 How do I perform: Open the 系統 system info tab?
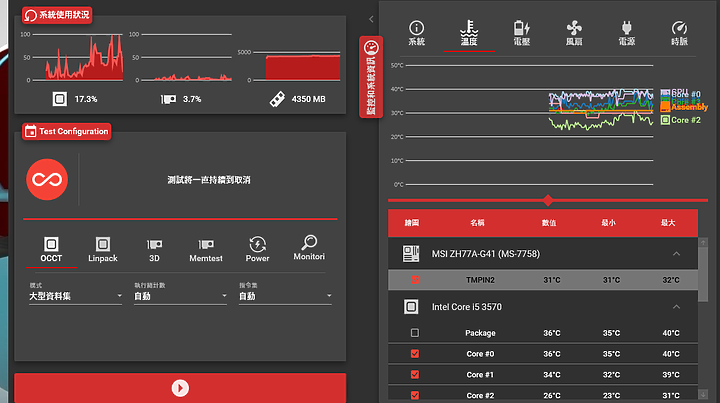pos(416,33)
